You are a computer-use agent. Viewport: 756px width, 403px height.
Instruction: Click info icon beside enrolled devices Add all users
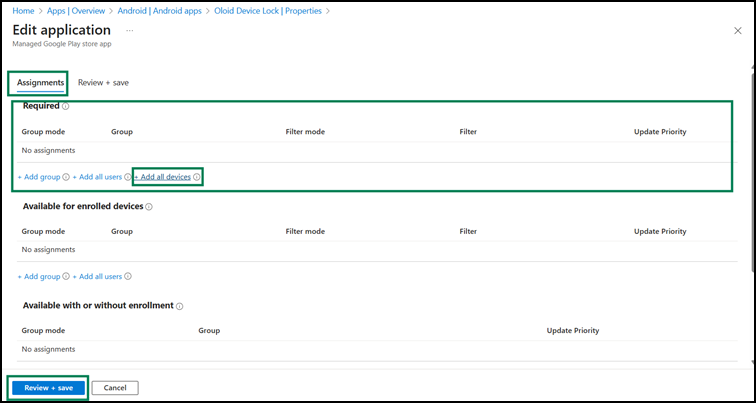127,277
